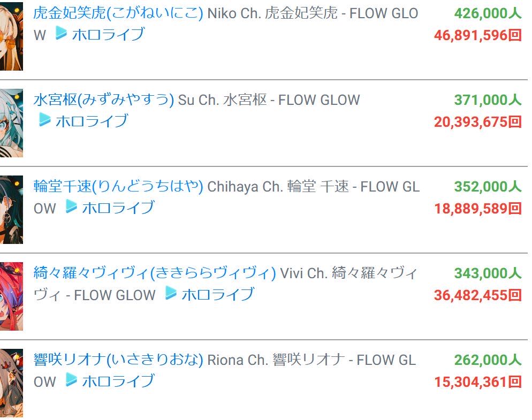532x420 pixels.
Task: Open the 綺々羅々ヴィヴィ(ききららヴィヴィ) link
Action: pos(155,273)
